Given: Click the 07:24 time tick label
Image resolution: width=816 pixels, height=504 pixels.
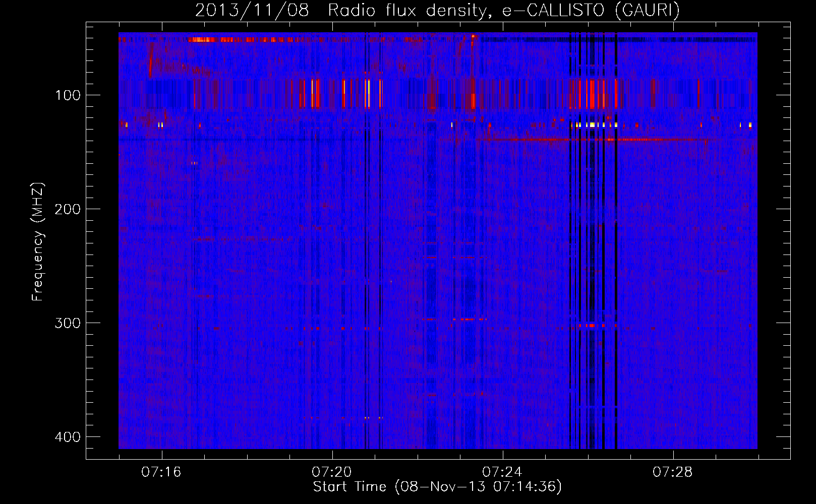Looking at the screenshot, I should click(502, 472).
